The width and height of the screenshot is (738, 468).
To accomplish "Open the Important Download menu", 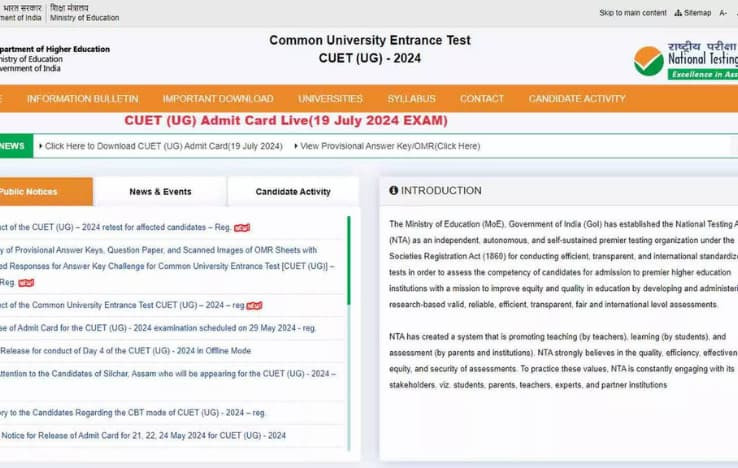I will [x=218, y=99].
